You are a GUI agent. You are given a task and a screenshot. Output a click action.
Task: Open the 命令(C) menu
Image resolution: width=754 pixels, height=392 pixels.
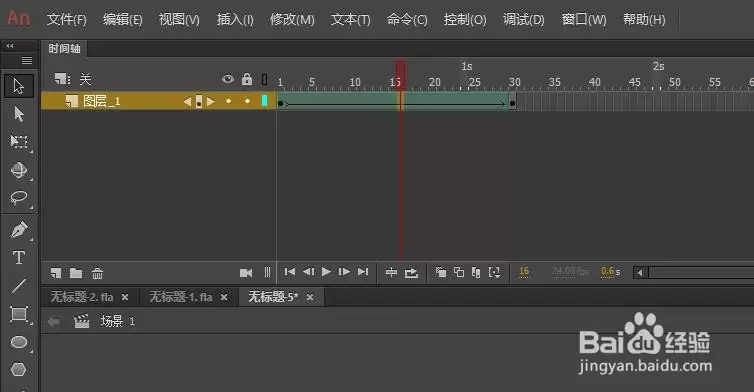click(407, 20)
